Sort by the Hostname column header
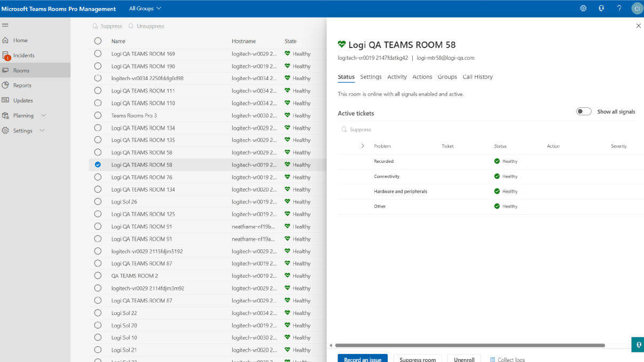 (244, 41)
